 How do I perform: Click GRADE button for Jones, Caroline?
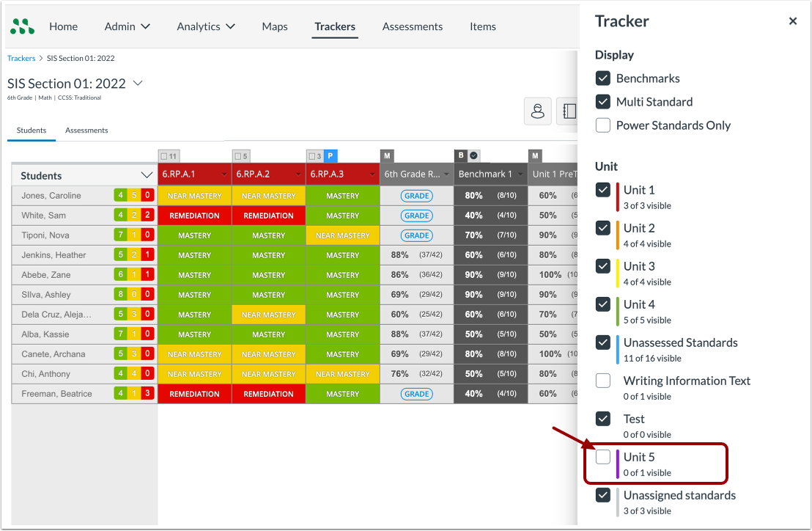tap(416, 195)
